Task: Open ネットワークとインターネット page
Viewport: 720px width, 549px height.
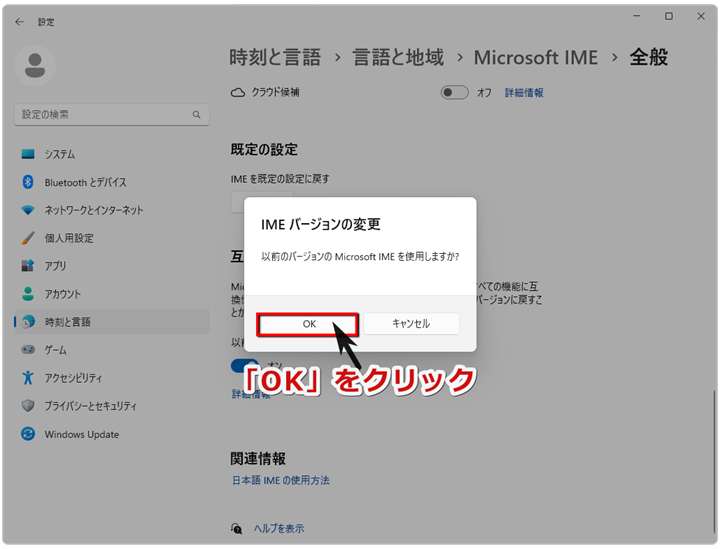Action: tap(112, 210)
